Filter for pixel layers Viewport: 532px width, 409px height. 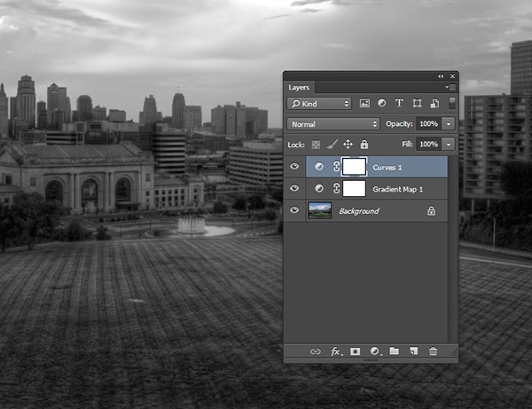(364, 104)
